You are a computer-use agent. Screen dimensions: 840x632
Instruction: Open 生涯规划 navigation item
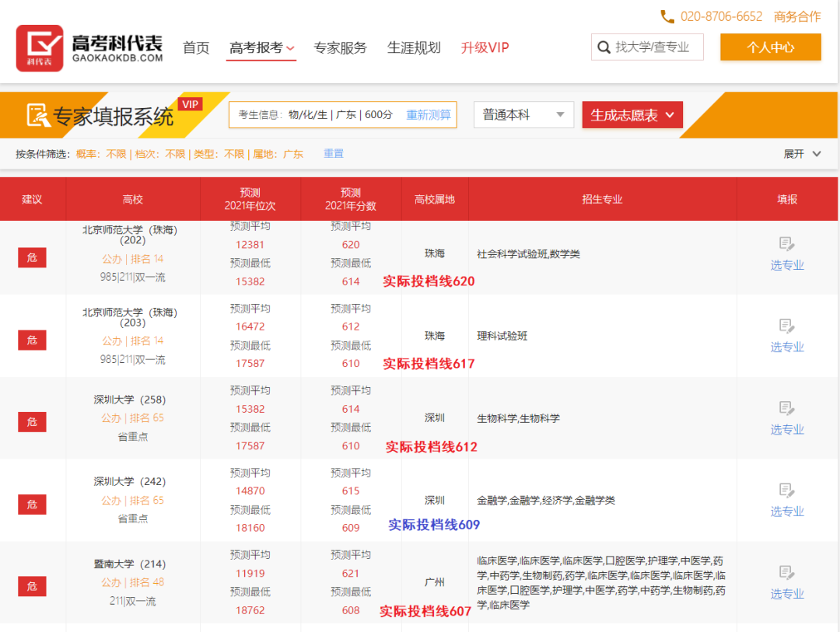414,47
